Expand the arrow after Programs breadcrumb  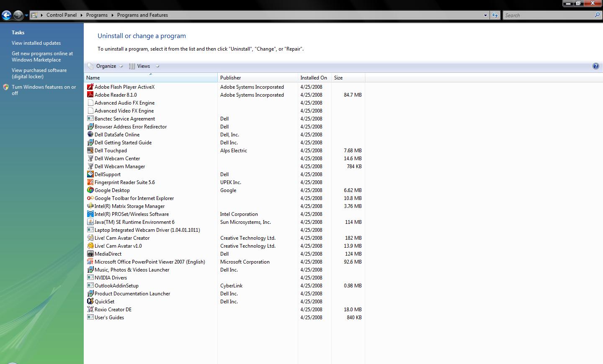tap(112, 15)
